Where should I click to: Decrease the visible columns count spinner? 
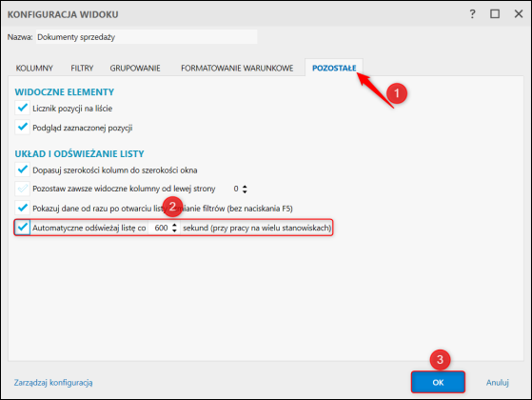click(x=245, y=191)
